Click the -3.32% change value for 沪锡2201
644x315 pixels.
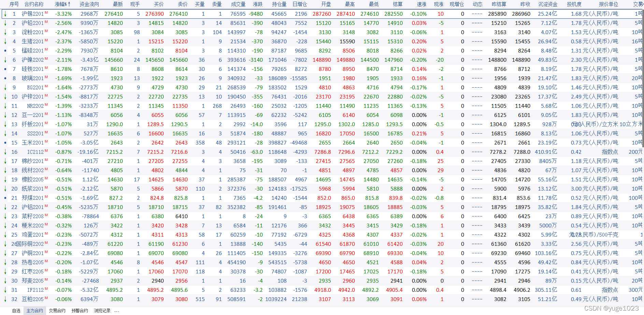pos(63,14)
